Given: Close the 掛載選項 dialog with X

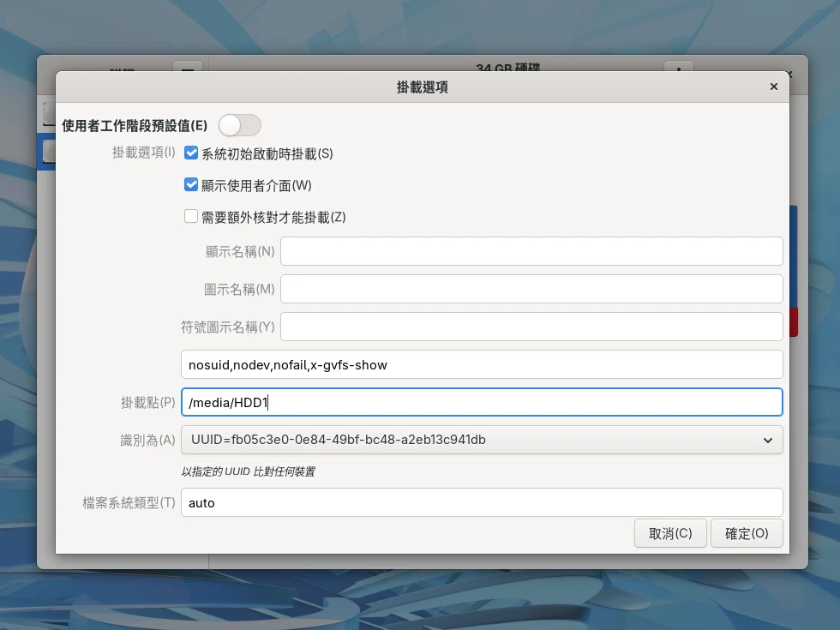Looking at the screenshot, I should (773, 87).
